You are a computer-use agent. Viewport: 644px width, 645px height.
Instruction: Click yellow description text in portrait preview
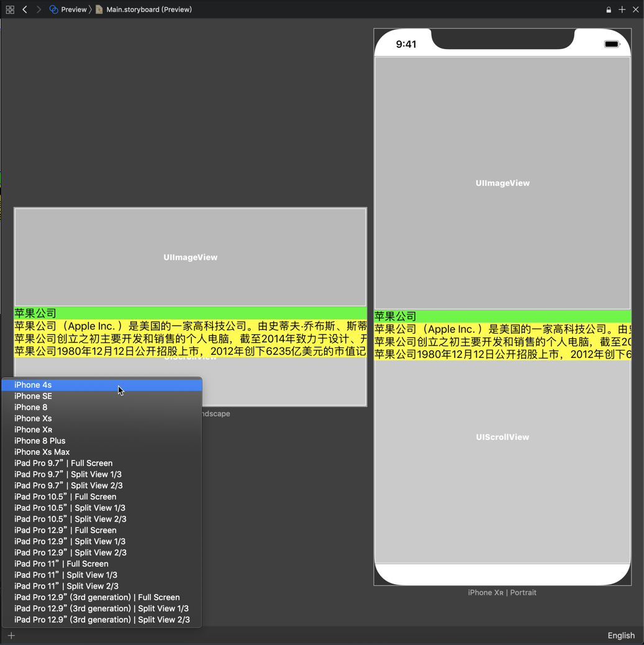(x=502, y=341)
